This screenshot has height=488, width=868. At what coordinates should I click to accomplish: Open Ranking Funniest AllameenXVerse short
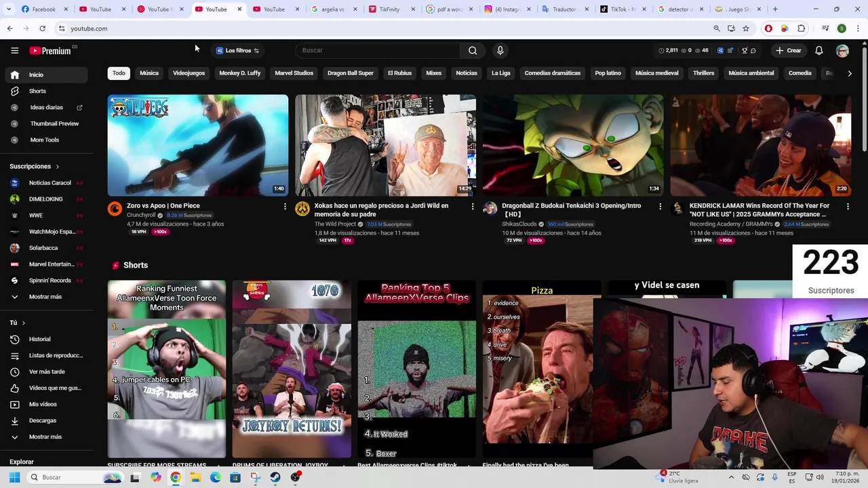pos(167,369)
